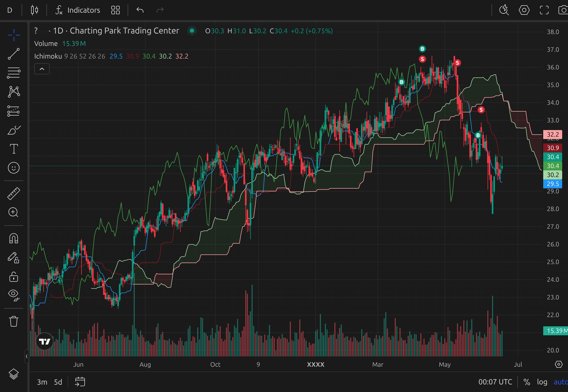Click the trash remove drawings icon

click(13, 321)
